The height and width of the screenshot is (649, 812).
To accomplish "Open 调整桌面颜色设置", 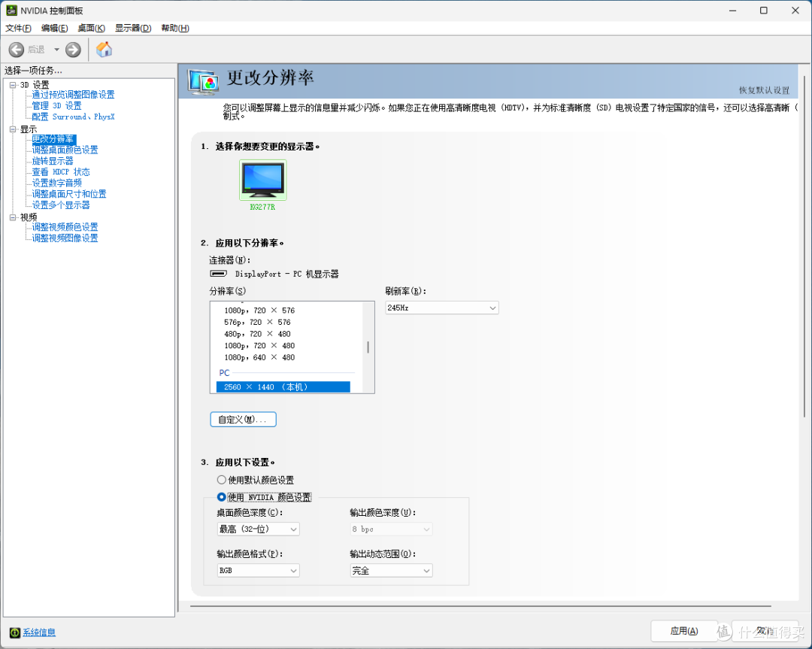I will click(x=65, y=150).
